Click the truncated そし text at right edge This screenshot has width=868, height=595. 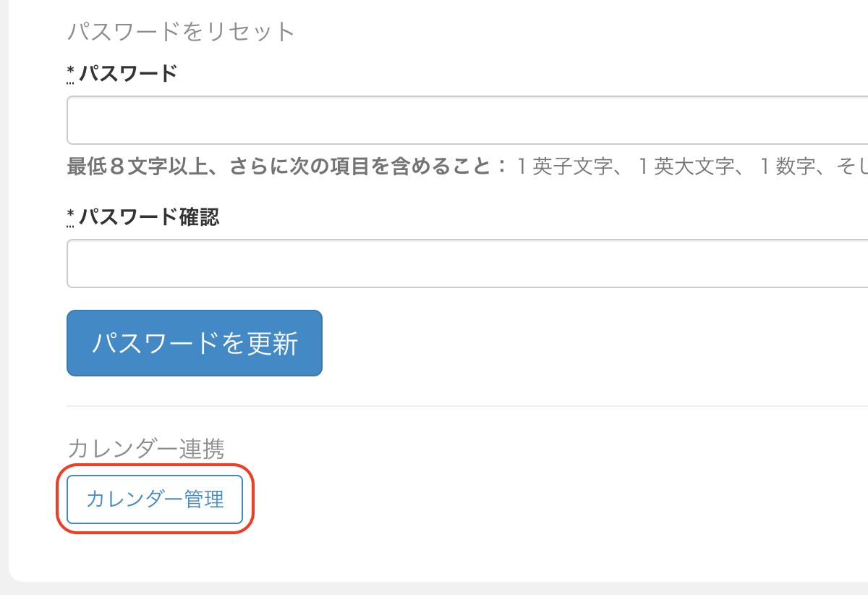click(851, 167)
